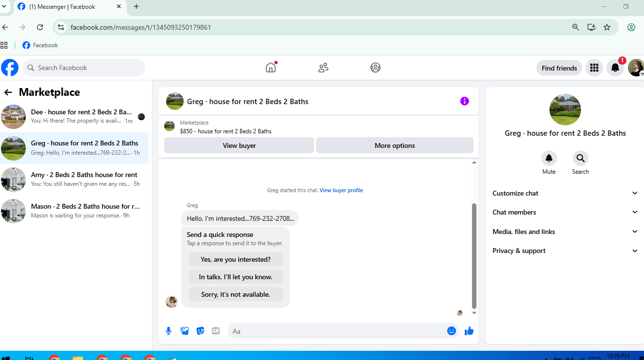Open the Groups icon in top navigation
Viewport: 644px width, 360px height.
coord(375,68)
